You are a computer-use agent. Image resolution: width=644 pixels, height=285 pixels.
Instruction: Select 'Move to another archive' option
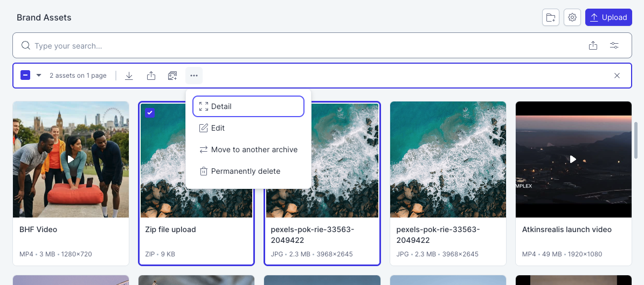pyautogui.click(x=248, y=150)
